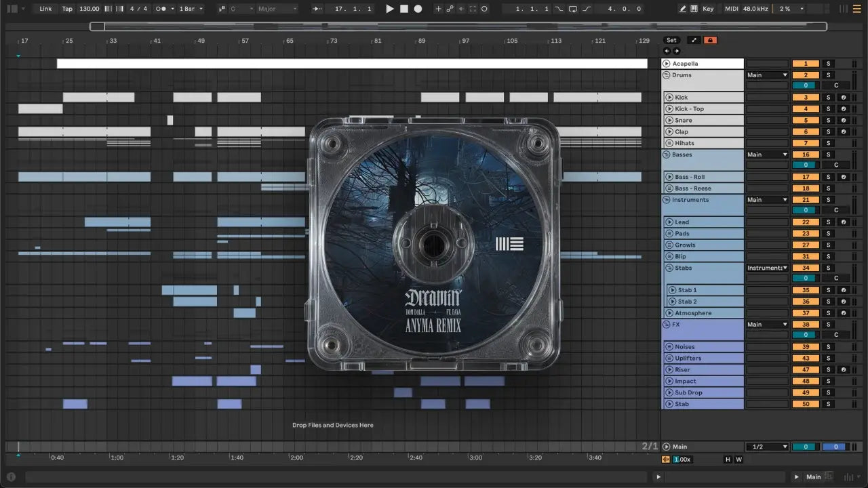Screen dimensions: 868x488
Task: Collapse the Basses group track
Action: 667,155
